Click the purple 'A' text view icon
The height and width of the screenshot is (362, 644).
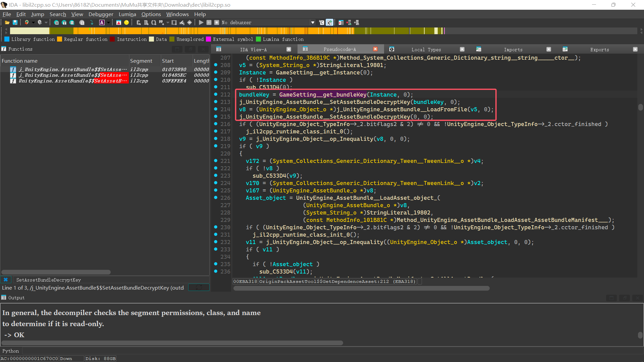coord(102,22)
